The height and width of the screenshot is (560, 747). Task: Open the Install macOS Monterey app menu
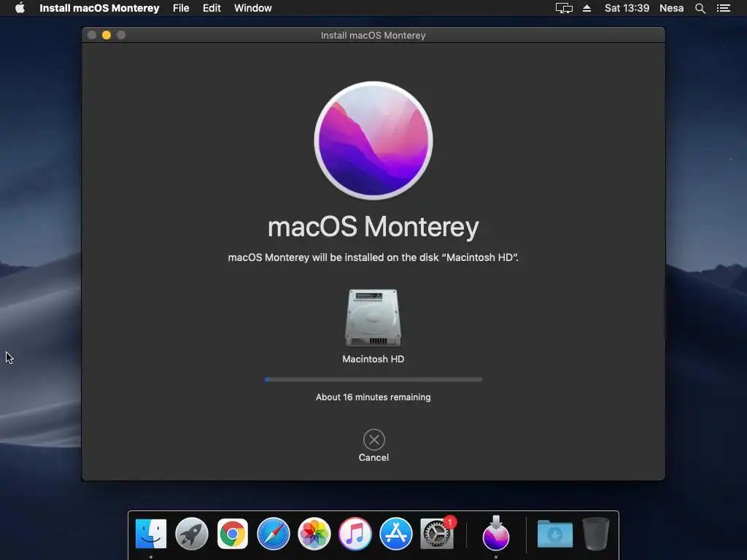pyautogui.click(x=99, y=8)
